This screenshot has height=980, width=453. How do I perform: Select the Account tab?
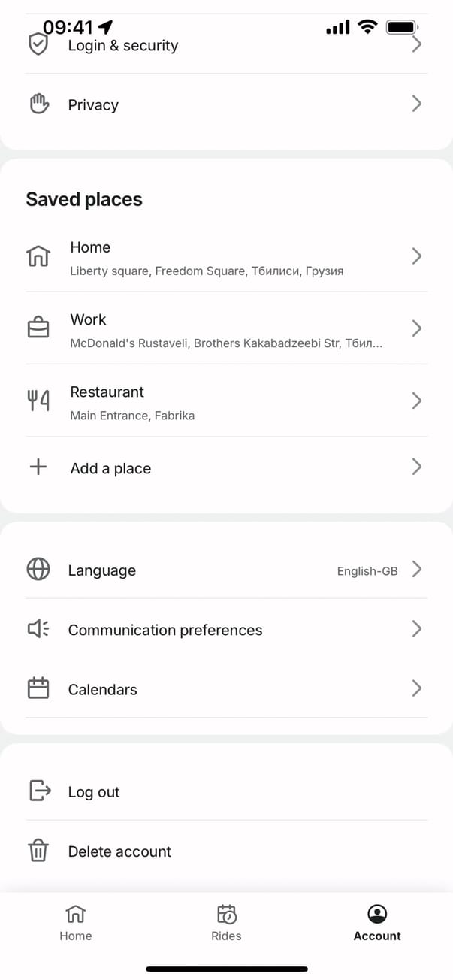[x=377, y=923]
